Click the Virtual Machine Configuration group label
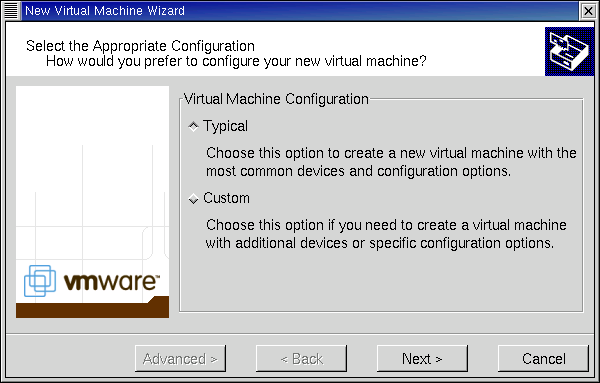Viewport: 600px width, 383px height. click(276, 99)
